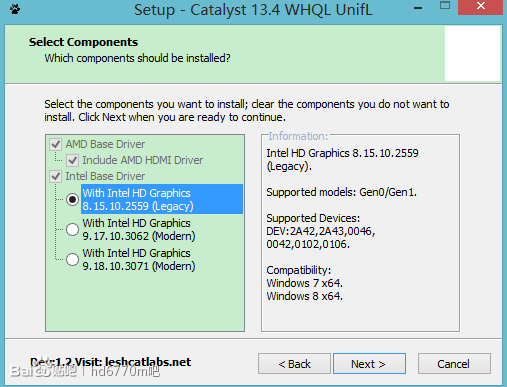
Task: Go to the previous step with Back button
Action: tap(294, 364)
